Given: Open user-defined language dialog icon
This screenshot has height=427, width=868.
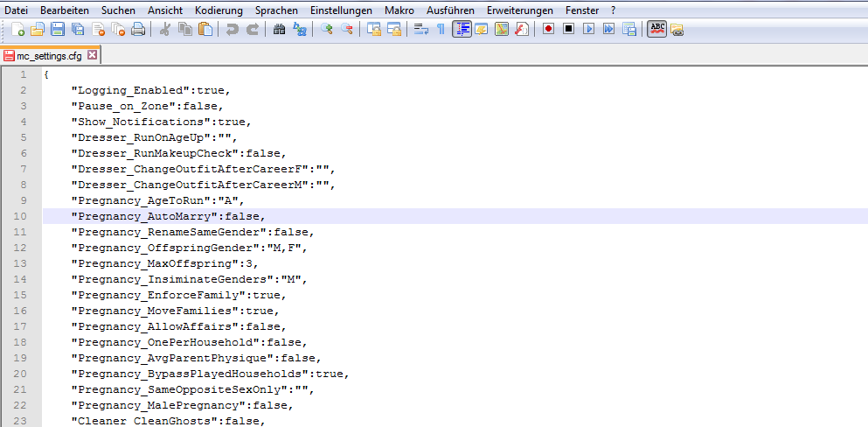Looking at the screenshot, I should [x=481, y=30].
